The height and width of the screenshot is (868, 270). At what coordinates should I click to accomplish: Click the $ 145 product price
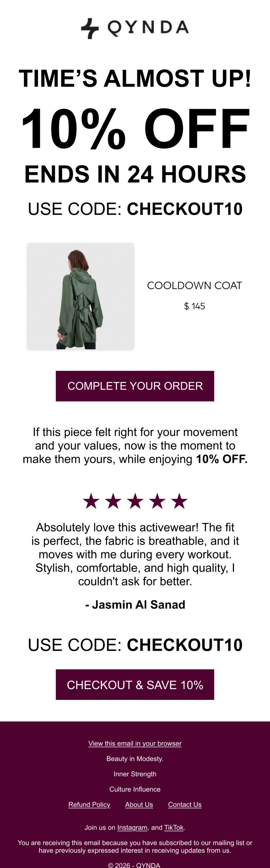pyautogui.click(x=194, y=306)
